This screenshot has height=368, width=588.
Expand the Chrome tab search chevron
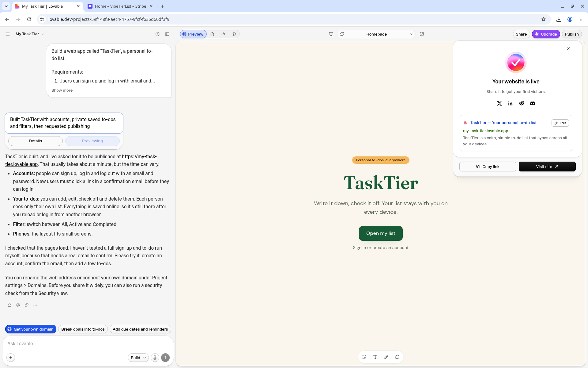[x=6, y=6]
